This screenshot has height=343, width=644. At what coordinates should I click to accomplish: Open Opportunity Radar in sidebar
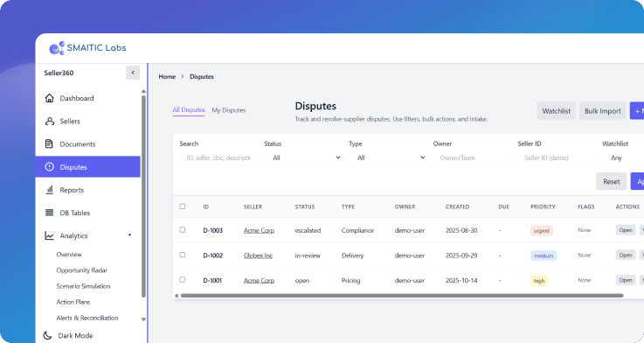pos(82,270)
